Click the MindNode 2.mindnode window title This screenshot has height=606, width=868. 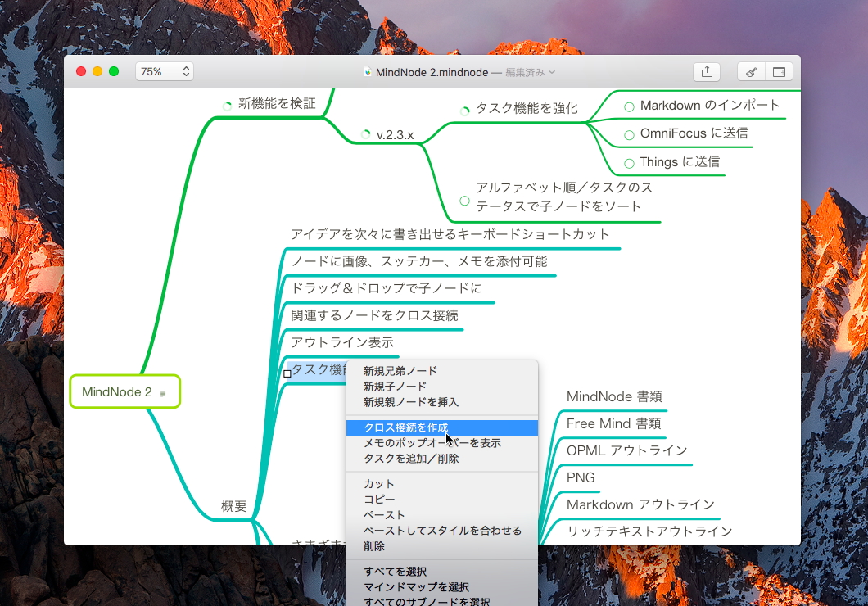click(x=432, y=72)
